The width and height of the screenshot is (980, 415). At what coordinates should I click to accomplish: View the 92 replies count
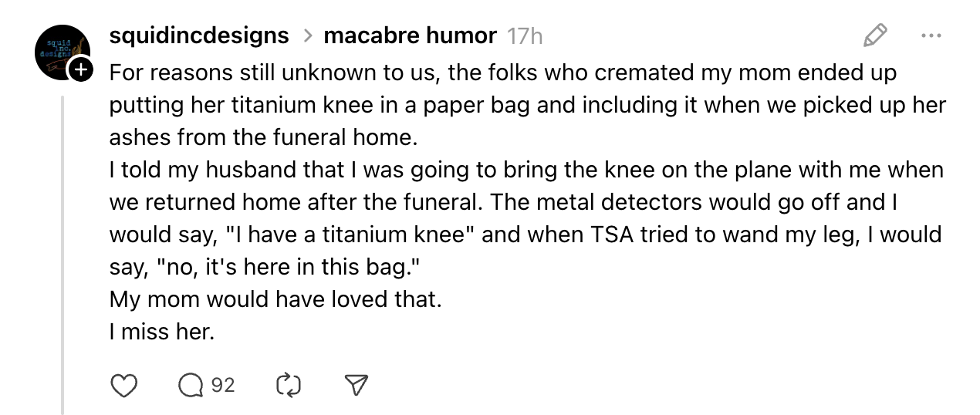pyautogui.click(x=223, y=384)
